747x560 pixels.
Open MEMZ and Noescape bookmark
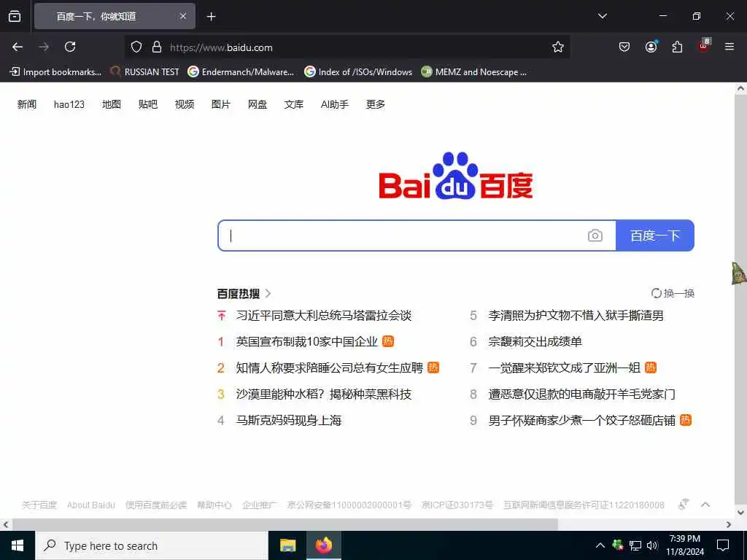pyautogui.click(x=474, y=72)
